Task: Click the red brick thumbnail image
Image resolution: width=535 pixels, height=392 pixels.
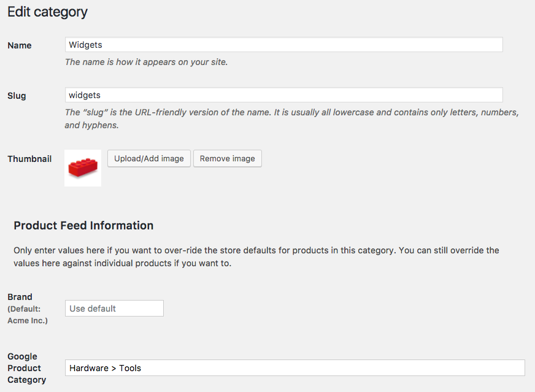Action: point(82,167)
